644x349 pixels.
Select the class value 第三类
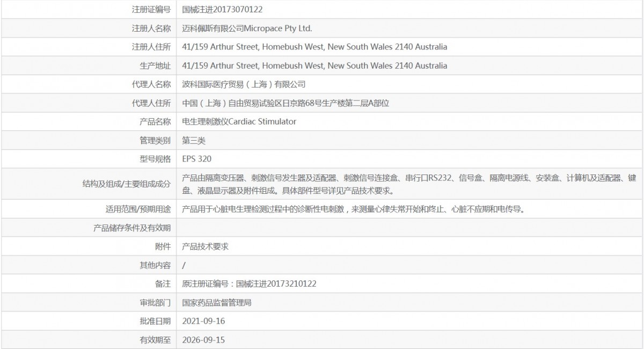tap(194, 141)
